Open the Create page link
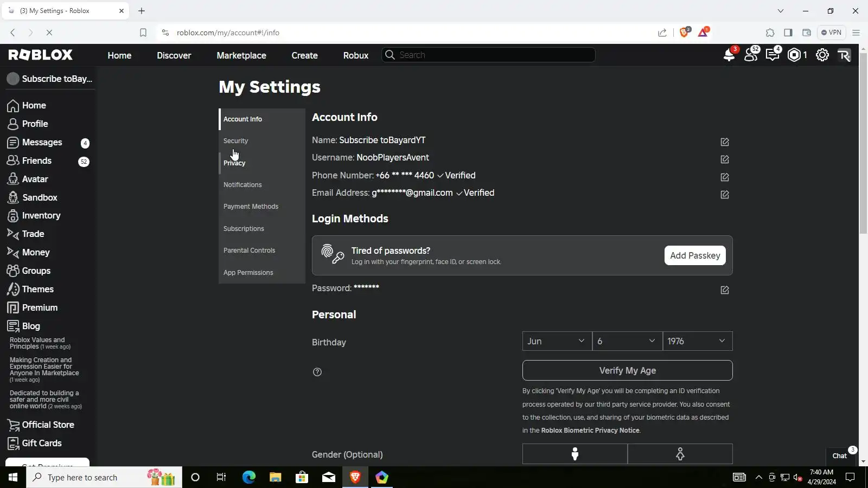The height and width of the screenshot is (488, 868). (x=304, y=55)
